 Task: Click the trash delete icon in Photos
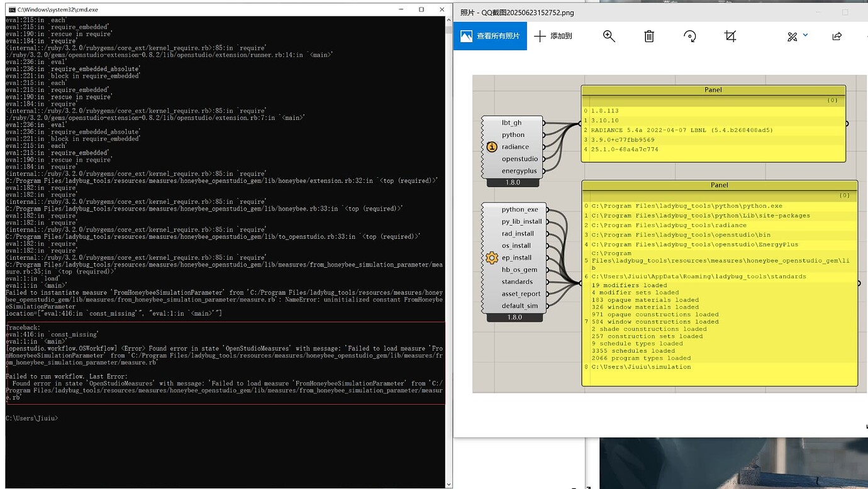pyautogui.click(x=649, y=36)
